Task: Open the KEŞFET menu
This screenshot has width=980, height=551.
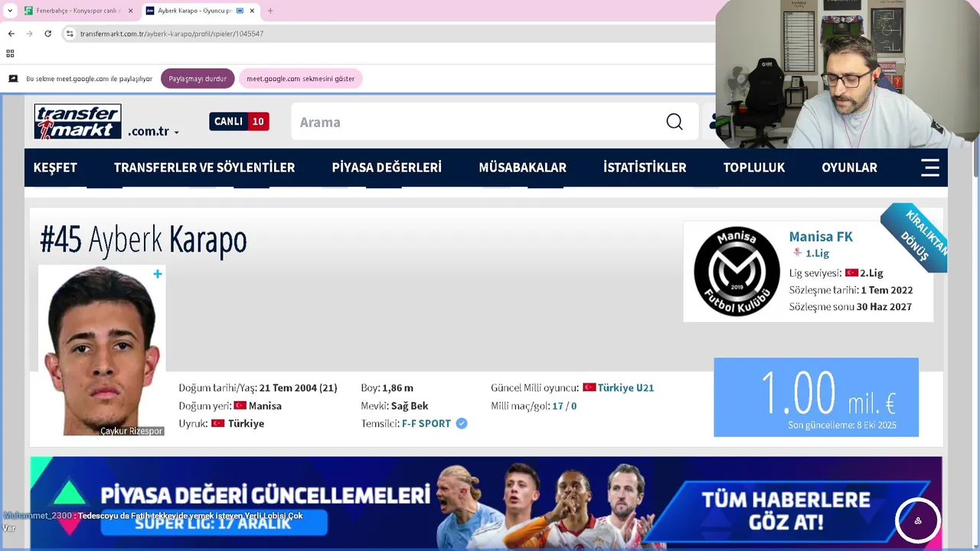Action: tap(55, 168)
